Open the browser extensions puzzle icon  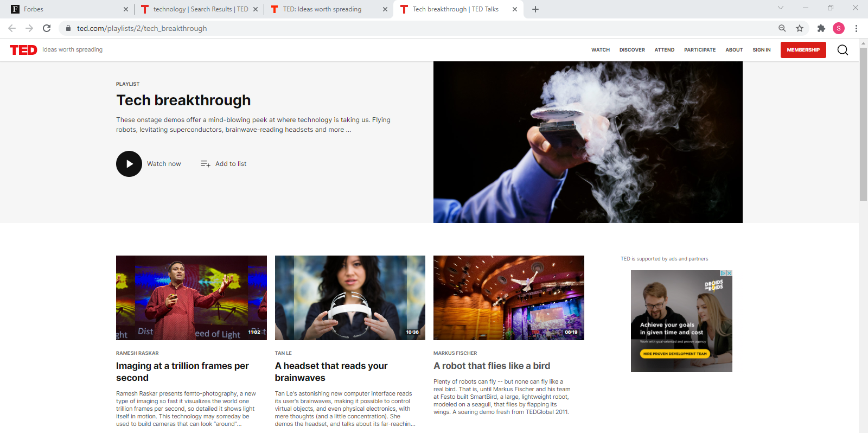click(x=821, y=28)
